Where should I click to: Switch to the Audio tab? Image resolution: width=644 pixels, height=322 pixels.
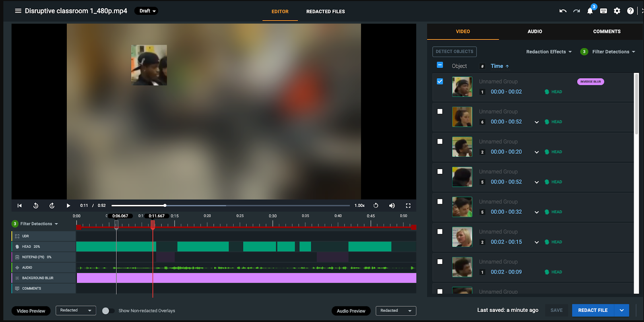pos(535,31)
